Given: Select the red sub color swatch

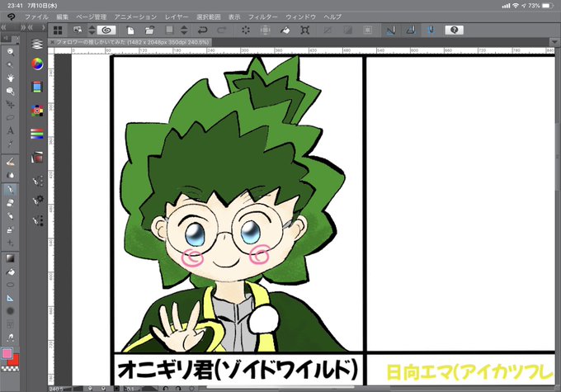Looking at the screenshot, I should (x=14, y=361).
